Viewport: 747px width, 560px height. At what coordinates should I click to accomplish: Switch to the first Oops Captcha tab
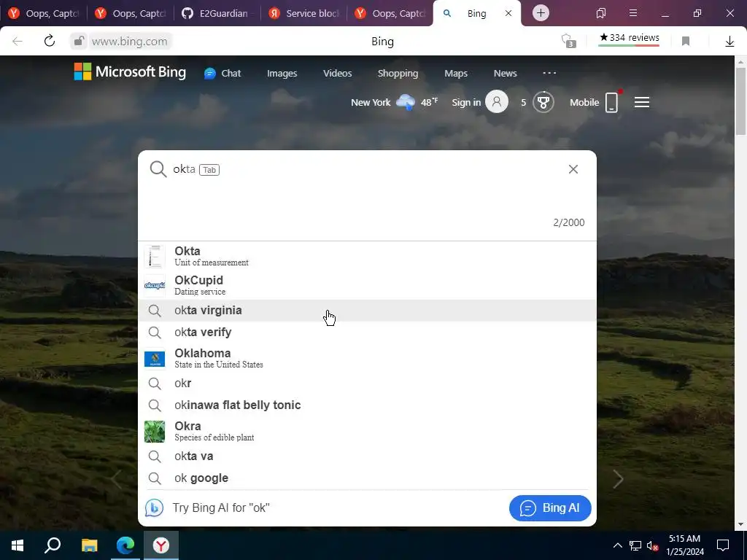(44, 13)
